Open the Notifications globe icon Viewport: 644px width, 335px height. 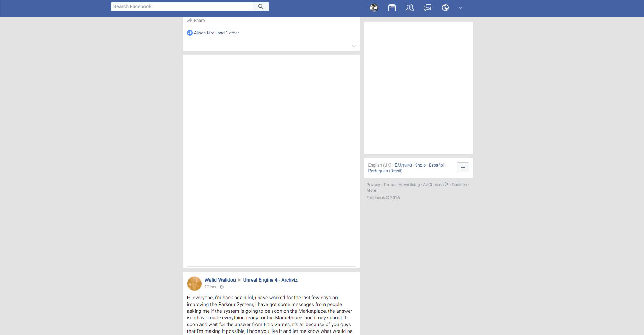(445, 7)
